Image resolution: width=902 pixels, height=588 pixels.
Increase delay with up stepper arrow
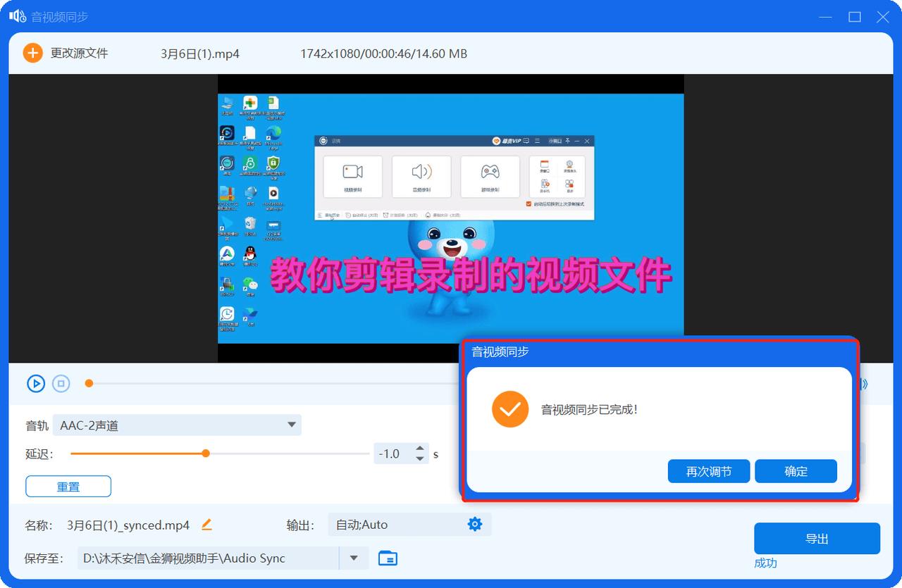420,449
